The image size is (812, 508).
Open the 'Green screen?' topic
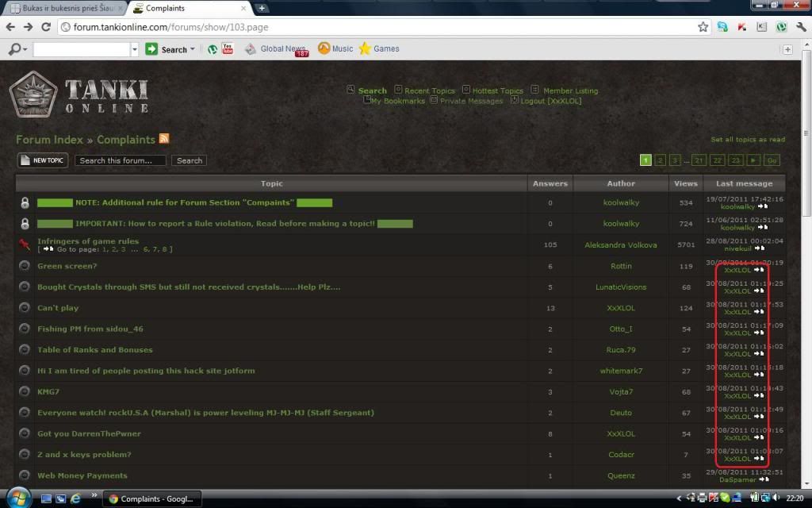pyautogui.click(x=67, y=266)
